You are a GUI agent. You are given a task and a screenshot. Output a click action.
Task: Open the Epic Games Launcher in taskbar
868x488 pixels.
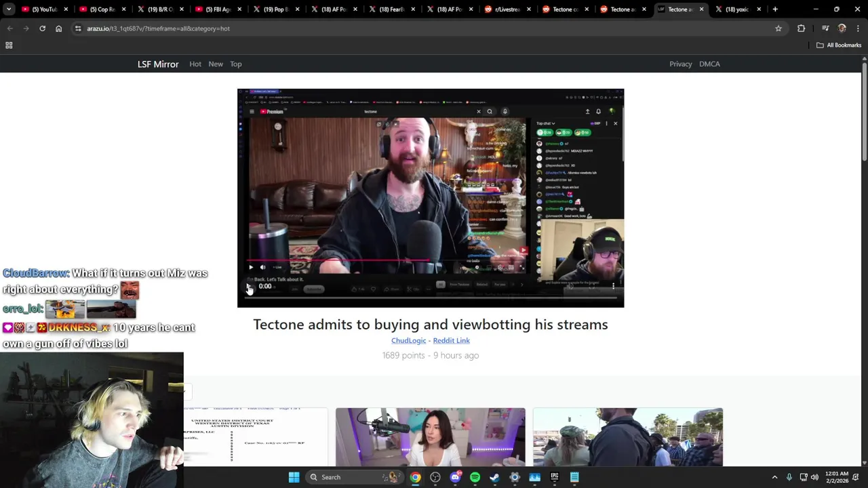pyautogui.click(x=554, y=477)
